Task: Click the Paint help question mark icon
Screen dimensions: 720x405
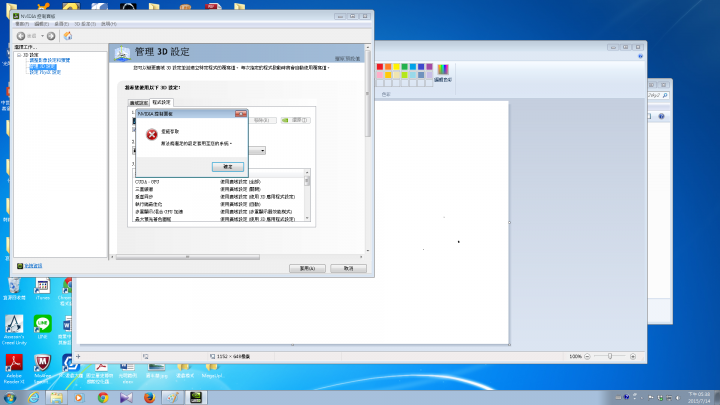Action: (x=640, y=56)
